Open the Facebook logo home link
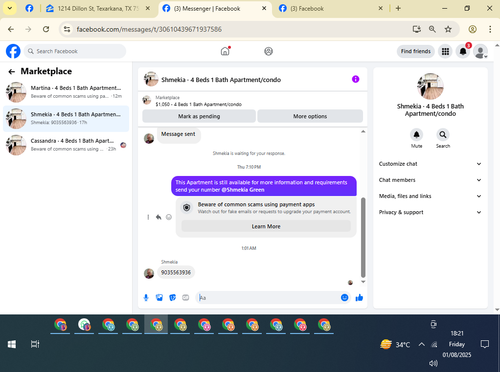Image resolution: width=500 pixels, height=372 pixels. pos(13,51)
